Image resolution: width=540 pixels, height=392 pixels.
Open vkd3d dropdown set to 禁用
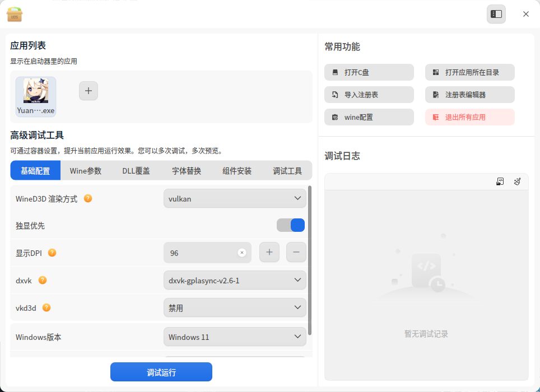coord(235,307)
